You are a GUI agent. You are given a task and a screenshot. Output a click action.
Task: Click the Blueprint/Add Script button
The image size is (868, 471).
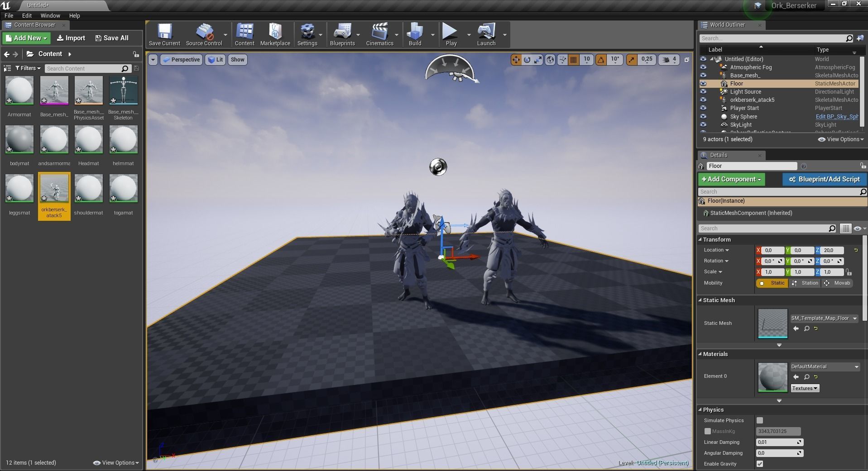click(824, 179)
